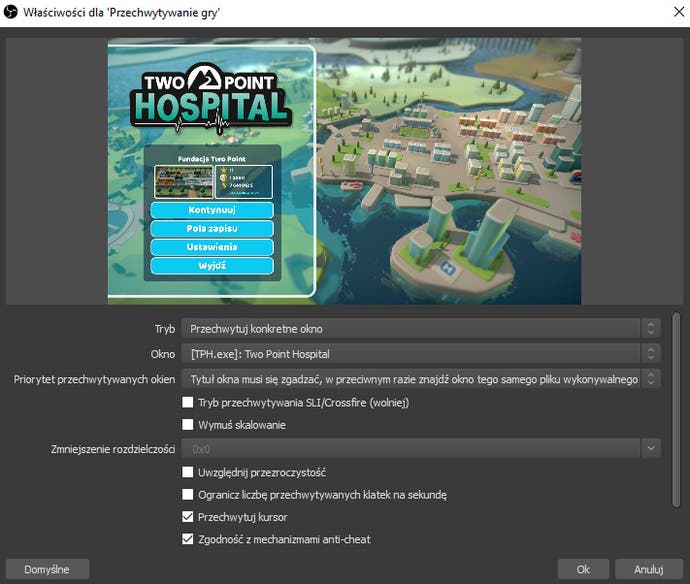
Task: Enable the Wymuś skalowanie checkbox
Action: click(187, 424)
